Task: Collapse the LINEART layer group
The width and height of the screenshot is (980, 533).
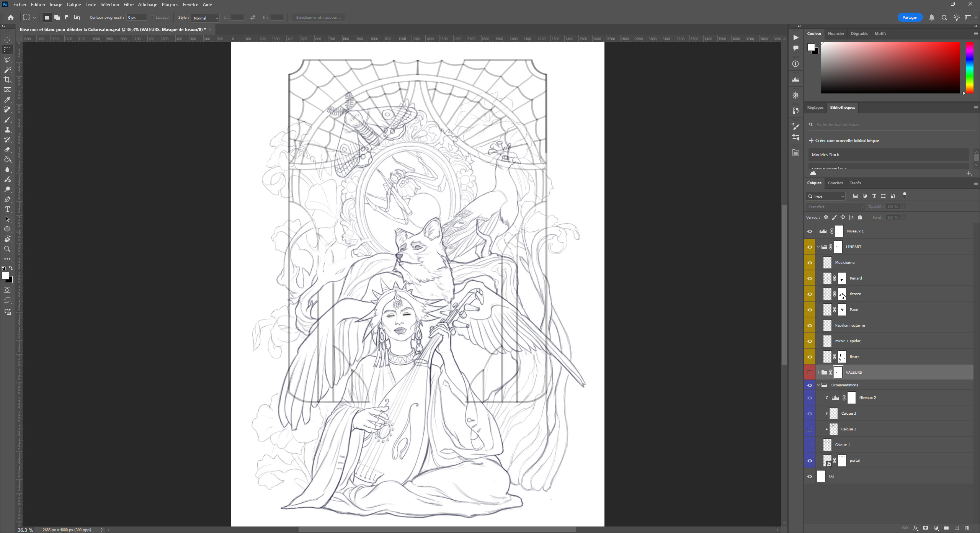Action: [818, 247]
